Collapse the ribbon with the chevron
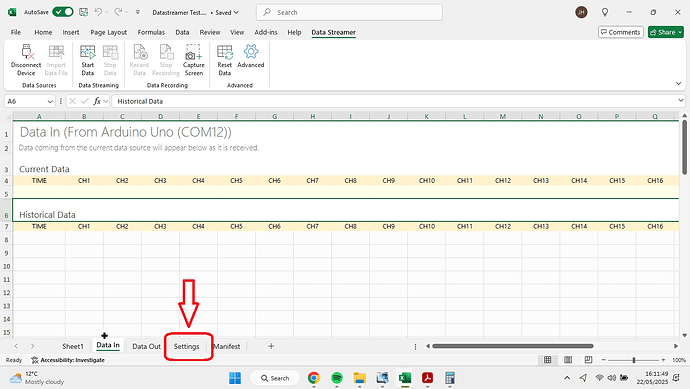This screenshot has width=690, height=389. (679, 83)
